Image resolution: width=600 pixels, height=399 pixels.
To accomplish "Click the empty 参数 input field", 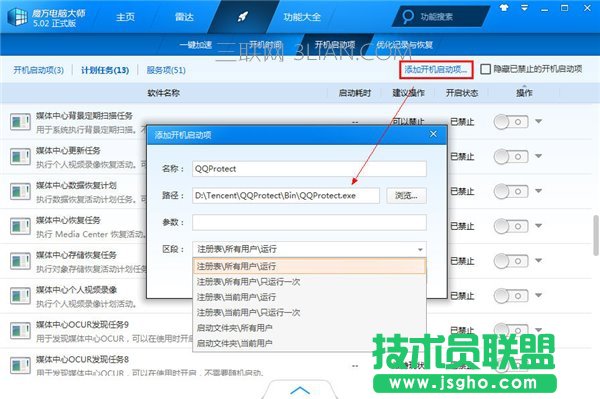I will (x=309, y=222).
